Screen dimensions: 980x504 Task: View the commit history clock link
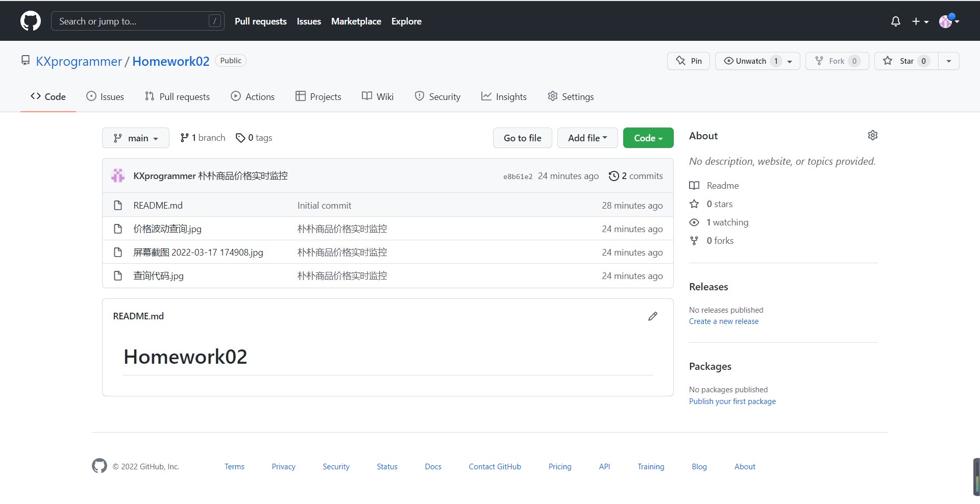(635, 176)
